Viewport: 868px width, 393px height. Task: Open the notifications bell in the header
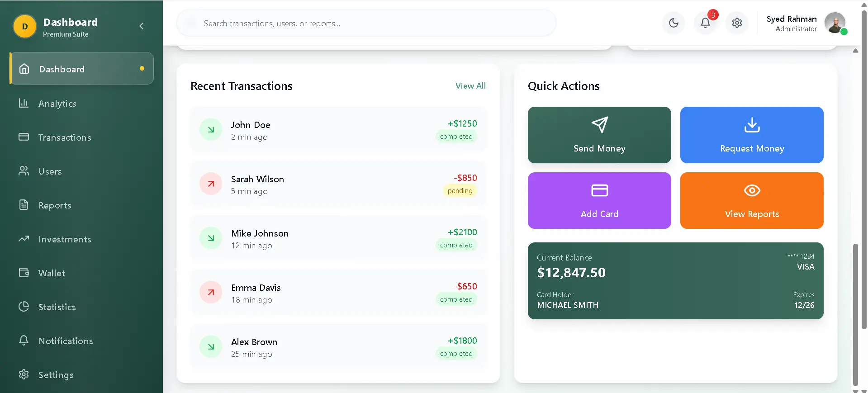(x=705, y=23)
